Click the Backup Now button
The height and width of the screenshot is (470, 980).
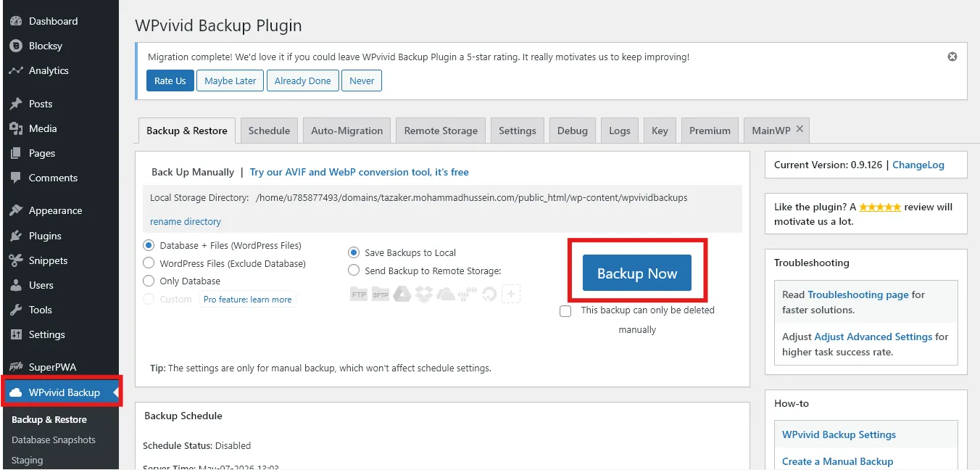point(637,273)
